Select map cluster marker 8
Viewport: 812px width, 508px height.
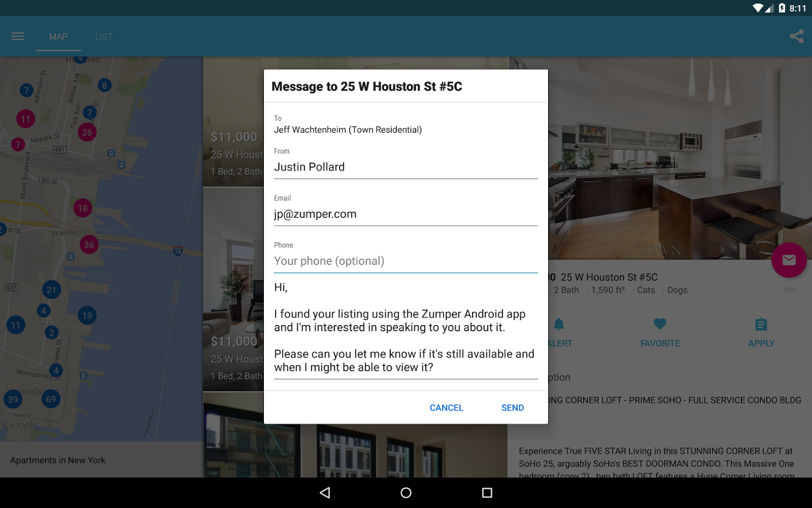click(104, 86)
